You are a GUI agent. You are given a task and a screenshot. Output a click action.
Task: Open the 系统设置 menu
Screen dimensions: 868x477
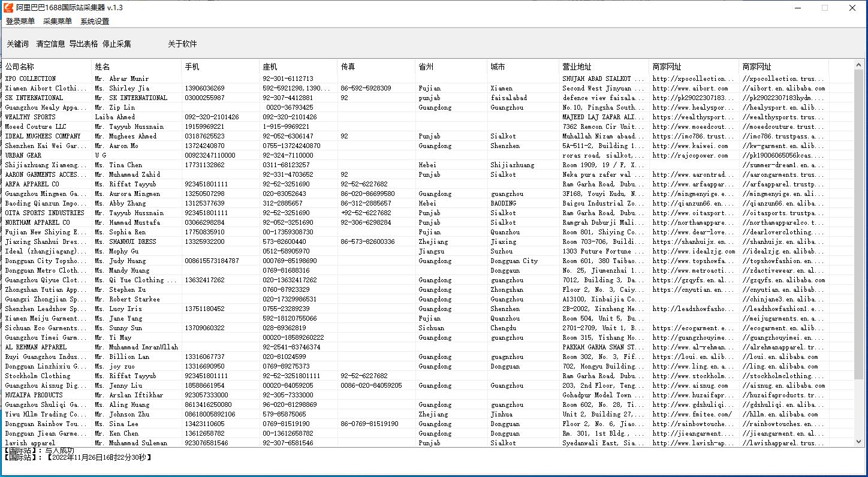coord(95,22)
